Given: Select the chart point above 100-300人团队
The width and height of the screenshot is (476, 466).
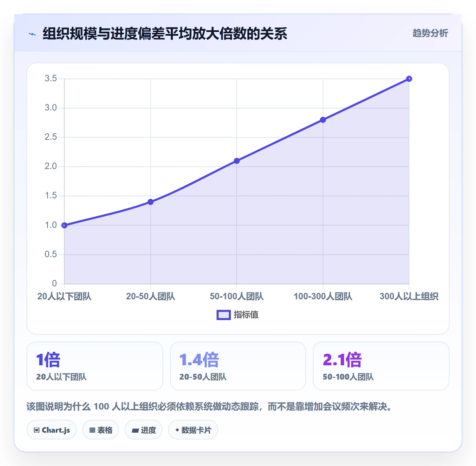Looking at the screenshot, I should click(323, 120).
